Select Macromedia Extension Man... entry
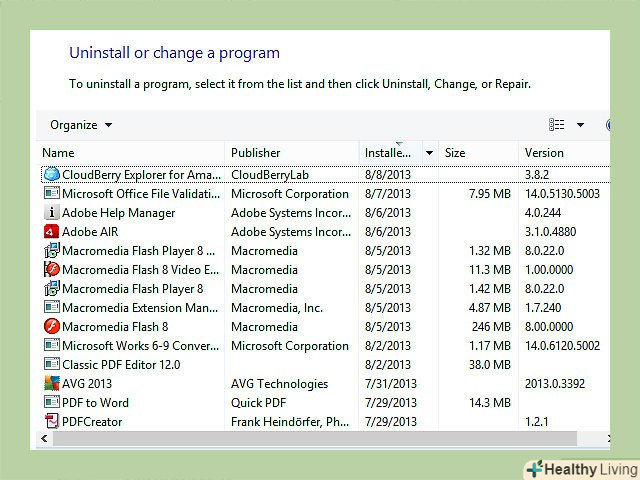 (140, 307)
